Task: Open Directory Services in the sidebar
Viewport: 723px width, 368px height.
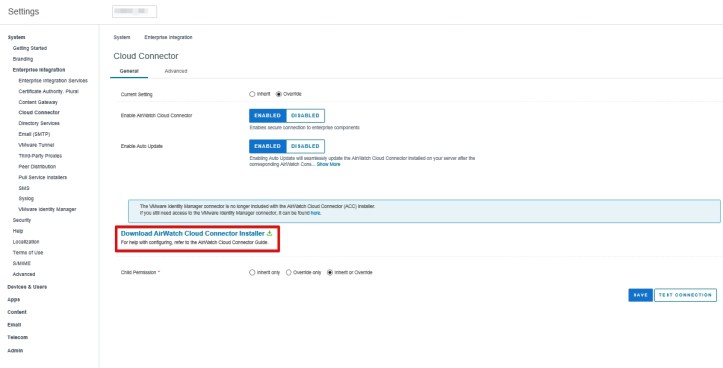Action: click(39, 124)
